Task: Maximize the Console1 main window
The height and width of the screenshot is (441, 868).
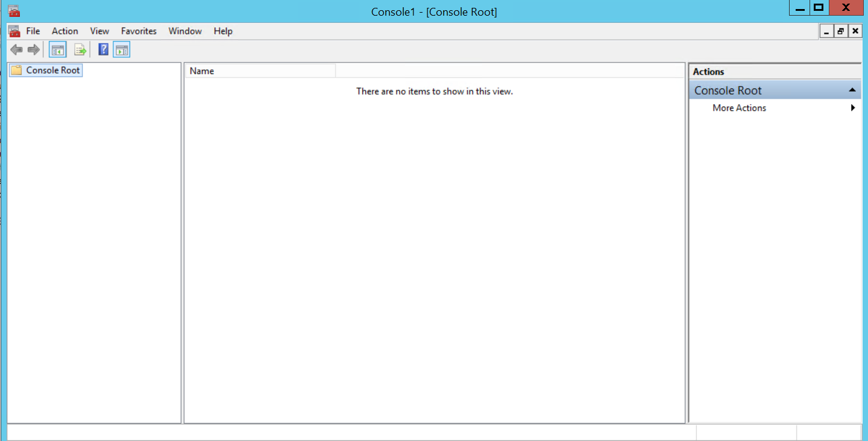Action: (819, 8)
